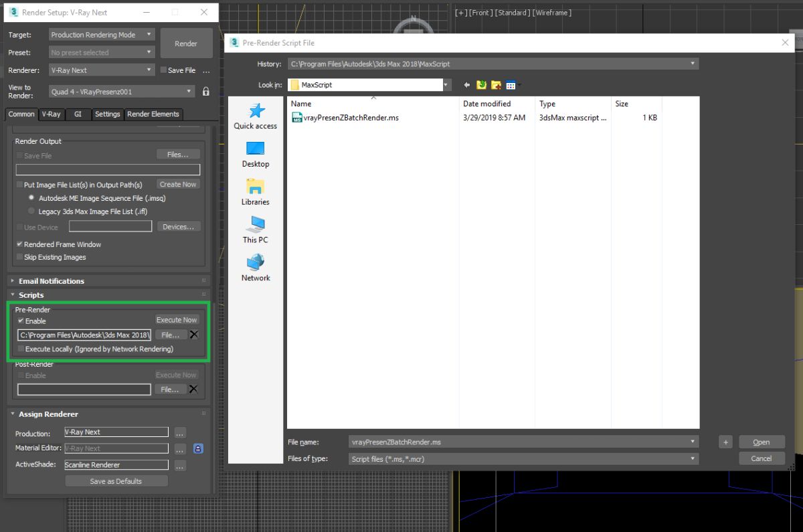Open the [Wireframe] viewport menu label
The height and width of the screenshot is (532, 803).
click(552, 13)
